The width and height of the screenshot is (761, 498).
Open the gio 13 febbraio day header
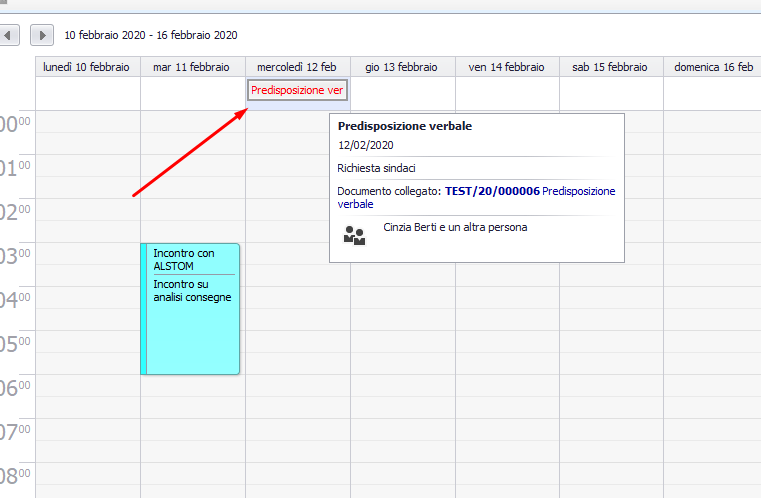pos(401,67)
